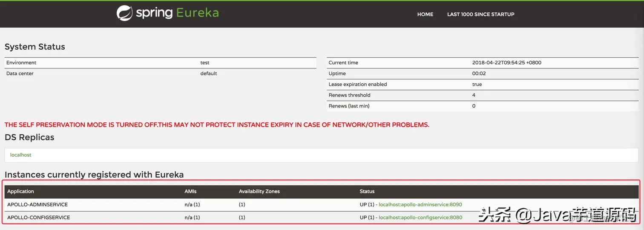
Task: Click the Spring Eureka logo
Action: [x=168, y=13]
